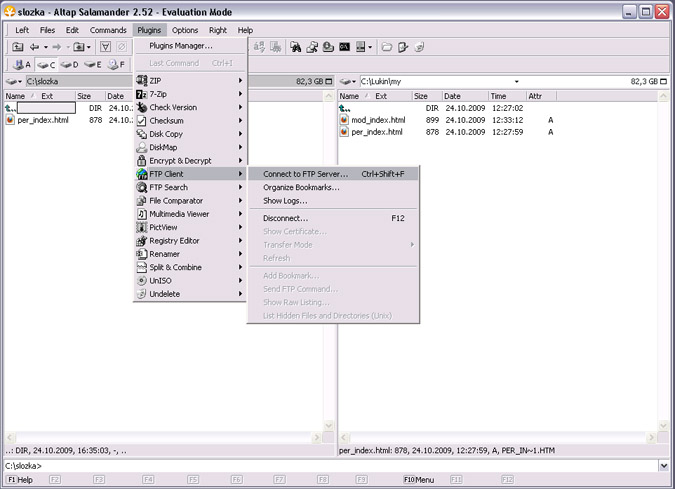Open left panel drive selector dropdown
The height and width of the screenshot is (489, 675).
[14, 81]
